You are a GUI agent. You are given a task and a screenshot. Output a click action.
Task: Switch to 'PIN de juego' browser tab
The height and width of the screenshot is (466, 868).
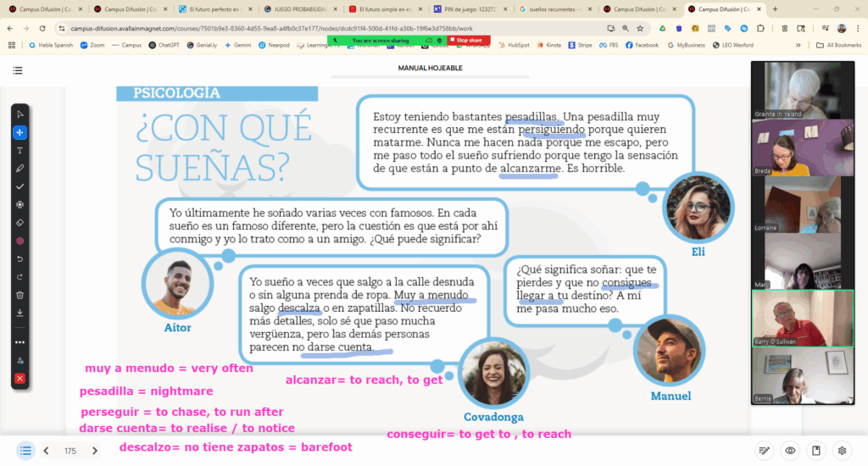click(x=470, y=8)
